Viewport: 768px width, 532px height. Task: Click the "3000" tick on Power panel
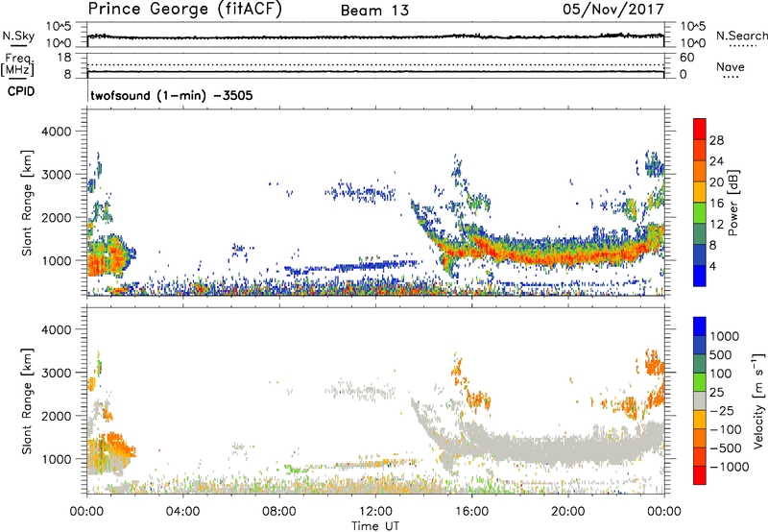tap(57, 175)
